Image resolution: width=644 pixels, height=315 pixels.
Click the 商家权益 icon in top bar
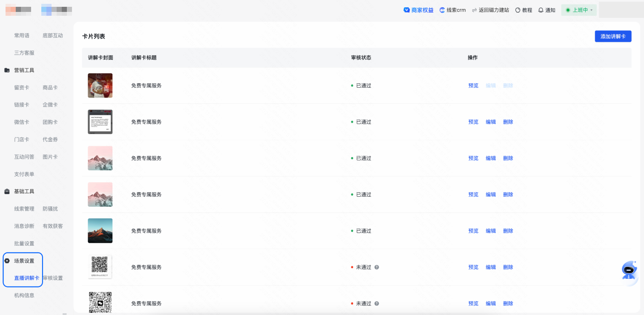(x=406, y=10)
